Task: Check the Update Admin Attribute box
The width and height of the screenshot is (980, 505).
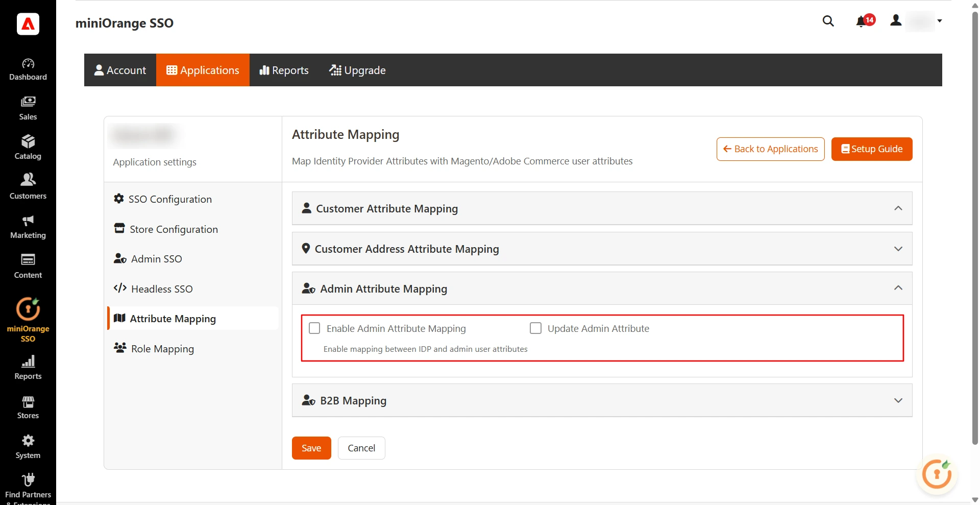Action: [535, 328]
